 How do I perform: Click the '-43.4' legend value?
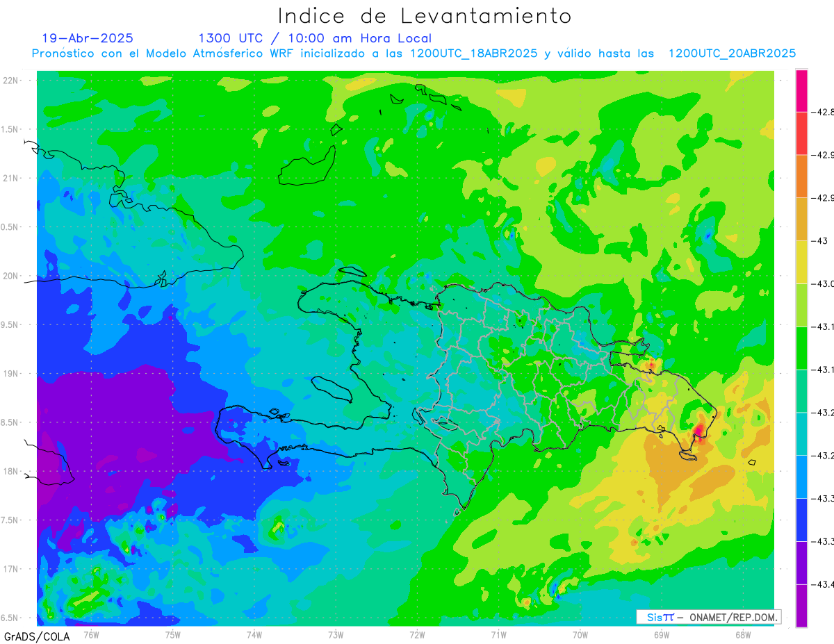[822, 584]
